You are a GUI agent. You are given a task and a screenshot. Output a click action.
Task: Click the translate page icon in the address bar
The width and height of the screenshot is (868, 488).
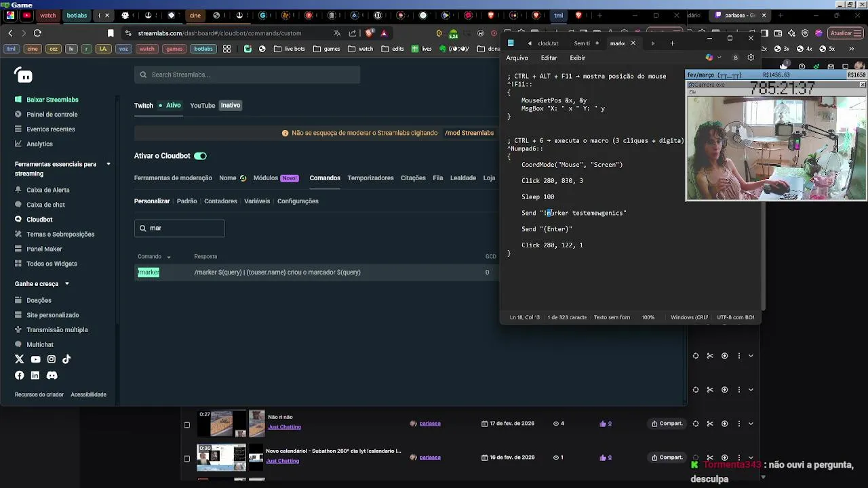click(x=337, y=33)
